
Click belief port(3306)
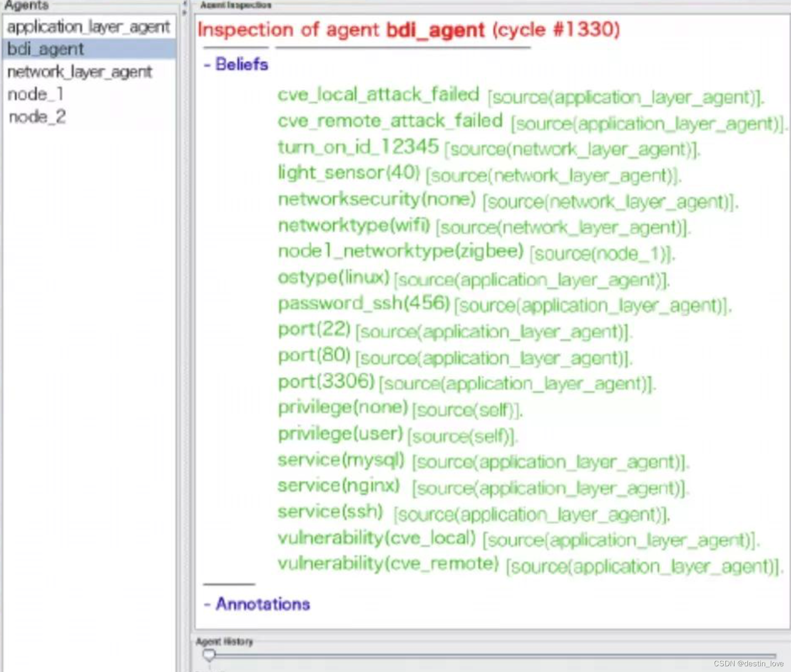click(x=326, y=381)
